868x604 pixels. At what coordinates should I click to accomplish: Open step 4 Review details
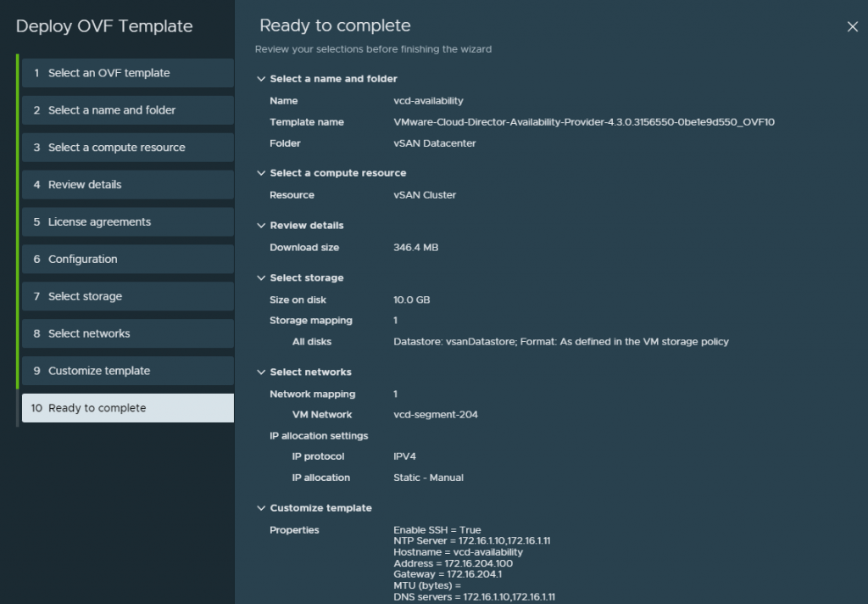128,185
